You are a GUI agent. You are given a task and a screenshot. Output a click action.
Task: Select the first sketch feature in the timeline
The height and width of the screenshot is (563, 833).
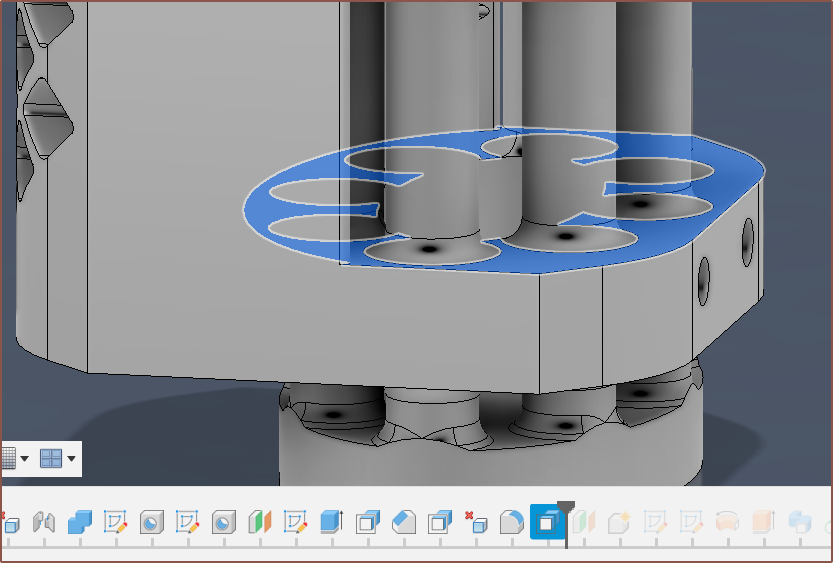(116, 522)
